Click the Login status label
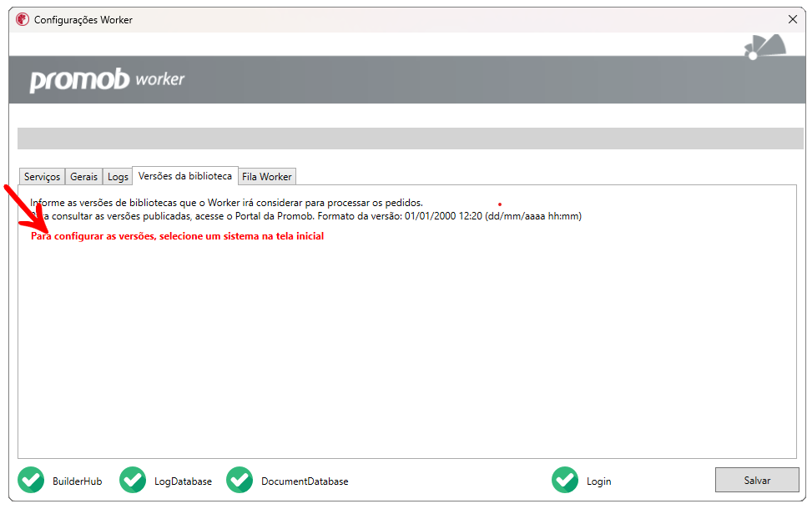This screenshot has width=812, height=509. 598,481
